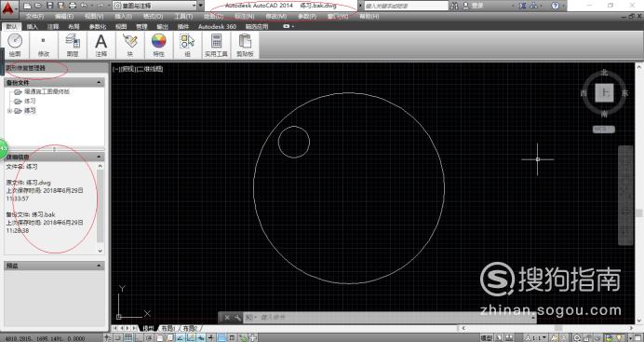Switch to the 布局2 layout tab
644x342 pixels.
(190, 328)
